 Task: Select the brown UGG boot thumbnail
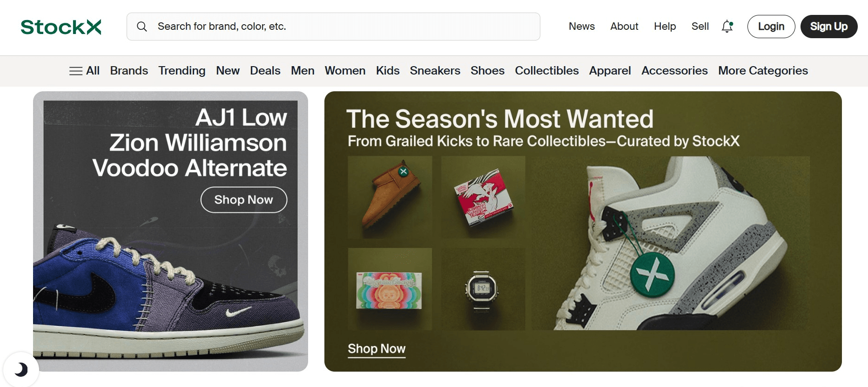tap(390, 197)
